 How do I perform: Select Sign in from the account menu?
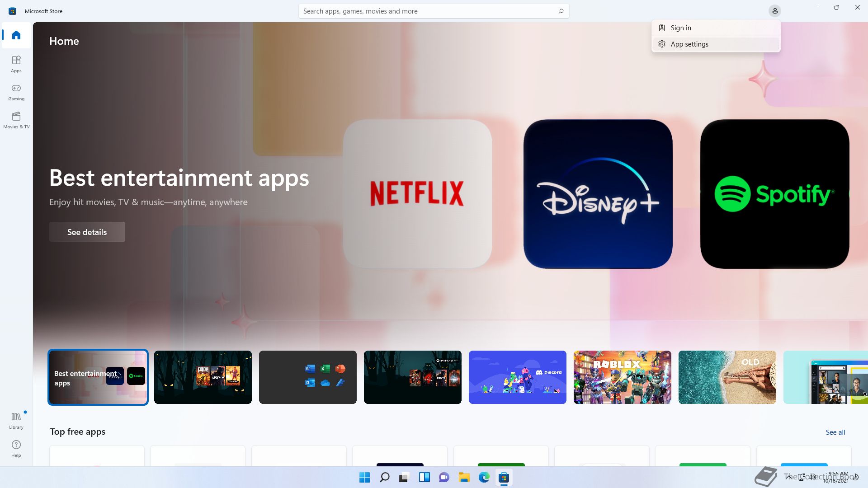point(716,28)
